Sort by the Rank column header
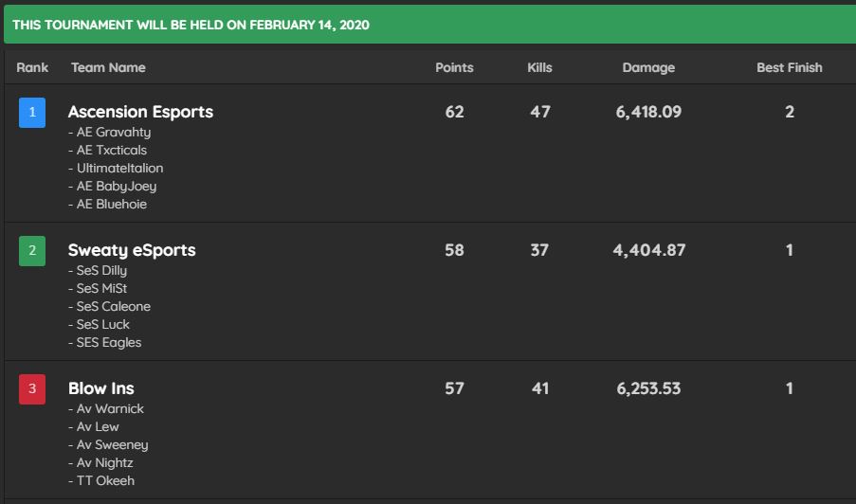 coord(32,67)
